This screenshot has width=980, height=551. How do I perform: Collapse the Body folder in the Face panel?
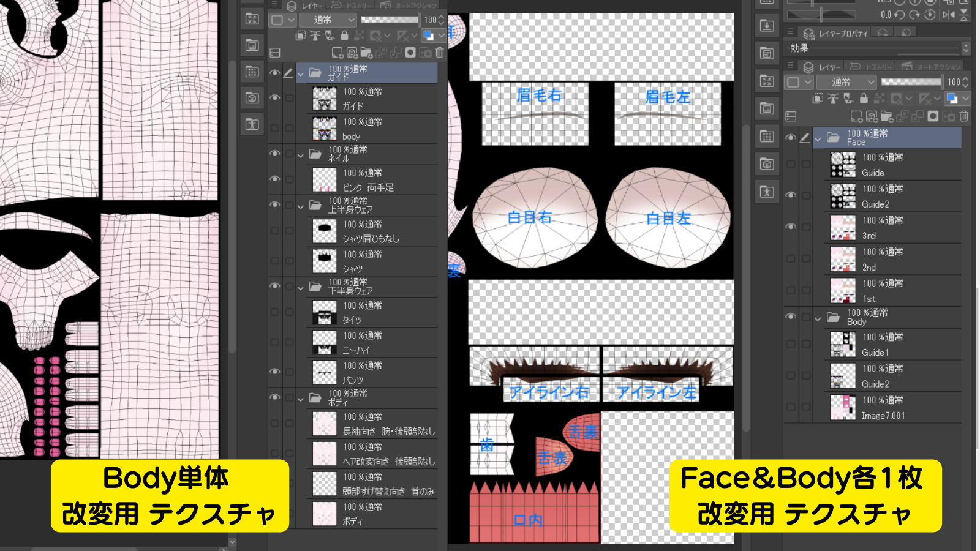tap(819, 317)
